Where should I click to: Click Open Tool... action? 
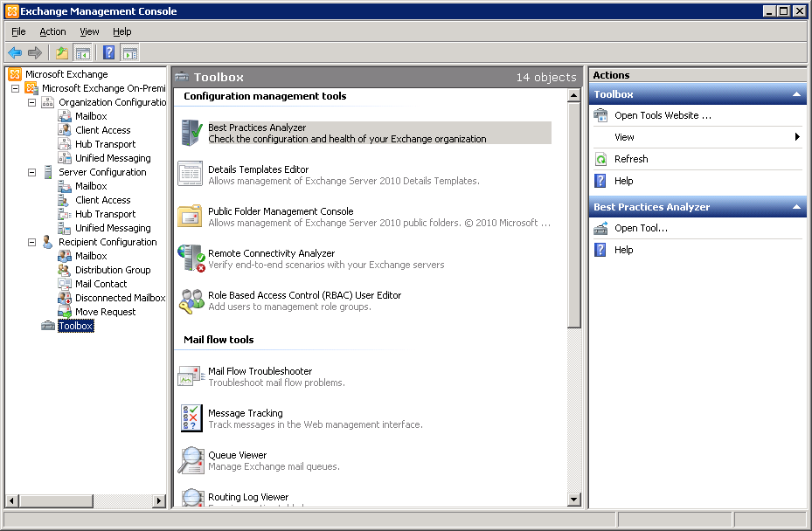641,228
